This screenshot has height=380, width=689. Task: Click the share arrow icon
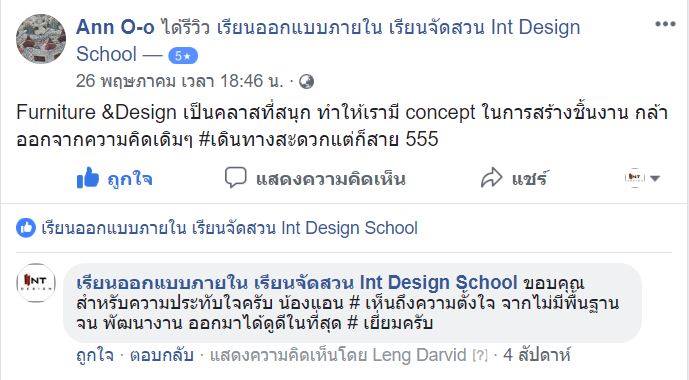pyautogui.click(x=491, y=178)
